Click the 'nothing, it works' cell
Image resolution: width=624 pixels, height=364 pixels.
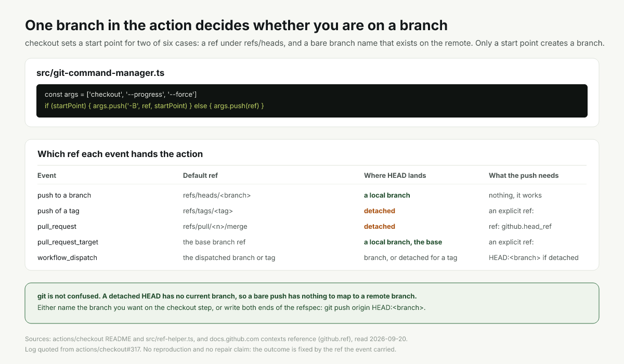coord(515,195)
